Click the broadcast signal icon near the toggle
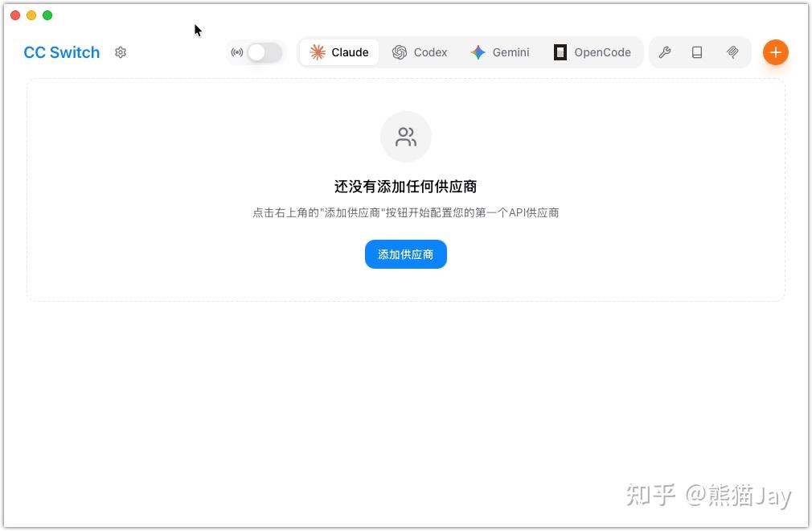This screenshot has width=812, height=531. pyautogui.click(x=236, y=51)
